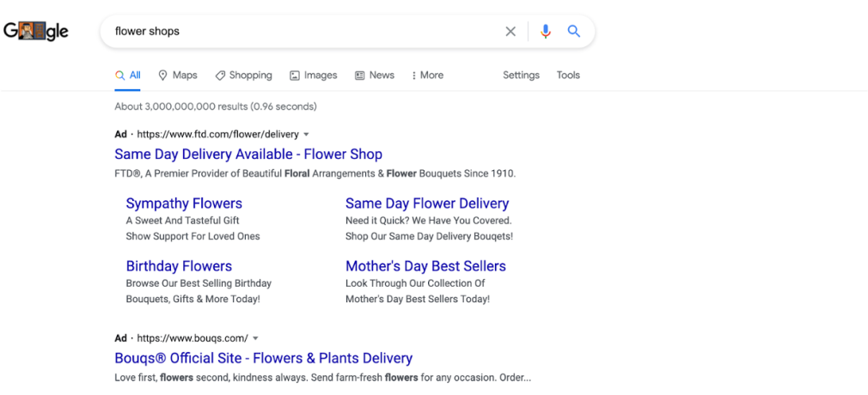Image resolution: width=868 pixels, height=395 pixels.
Task: Open the bouqs.com ad URL dropdown arrow
Action: 256,338
